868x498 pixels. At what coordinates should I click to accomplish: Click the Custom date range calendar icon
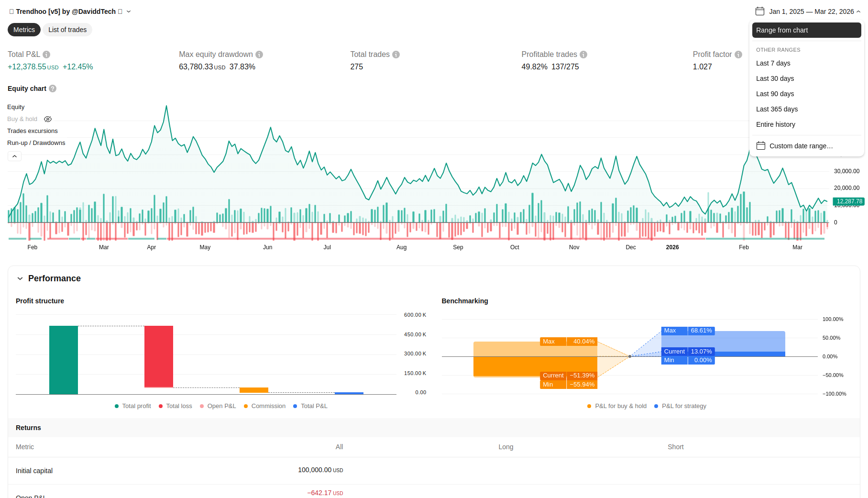(x=761, y=146)
